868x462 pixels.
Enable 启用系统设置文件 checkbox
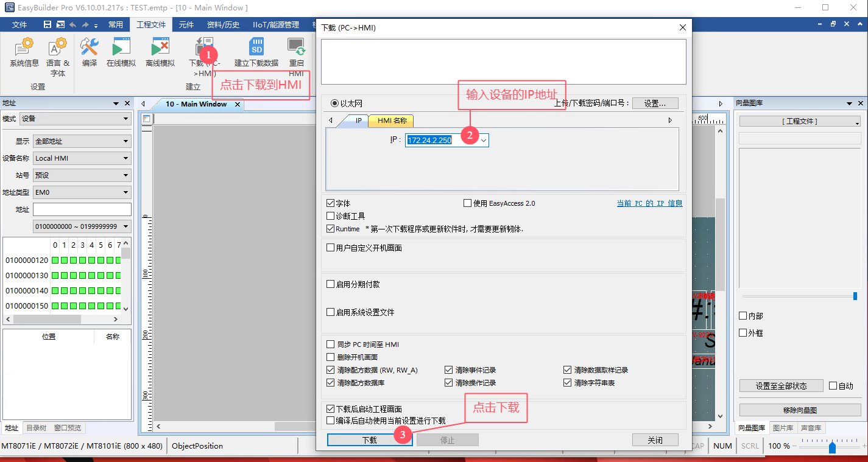coord(330,312)
